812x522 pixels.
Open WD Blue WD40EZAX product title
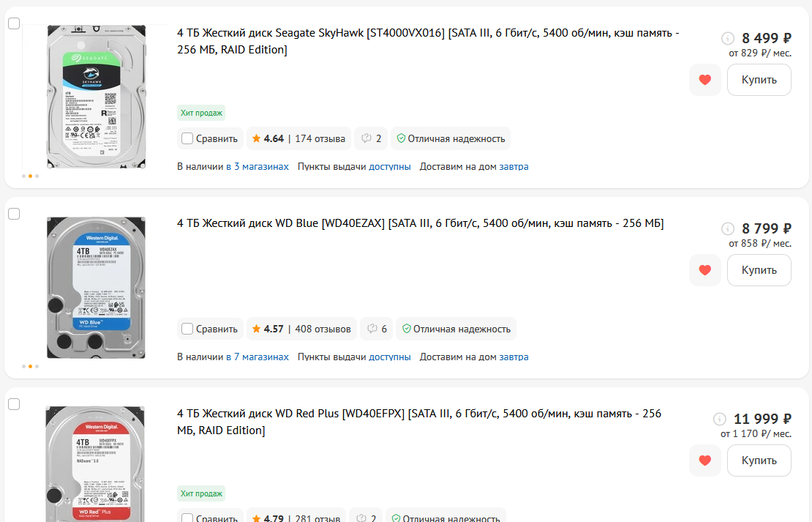[x=420, y=223]
